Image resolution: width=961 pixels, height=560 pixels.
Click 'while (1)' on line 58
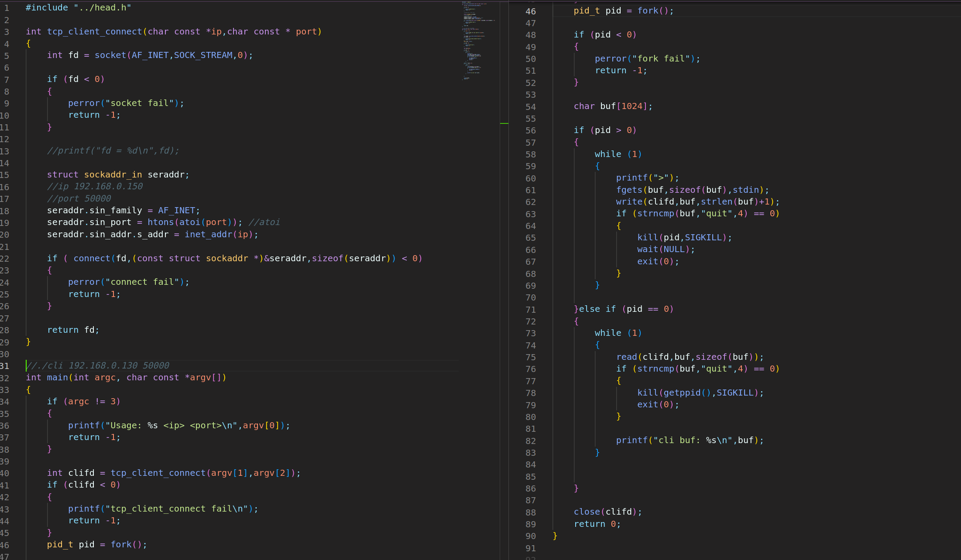[618, 154]
